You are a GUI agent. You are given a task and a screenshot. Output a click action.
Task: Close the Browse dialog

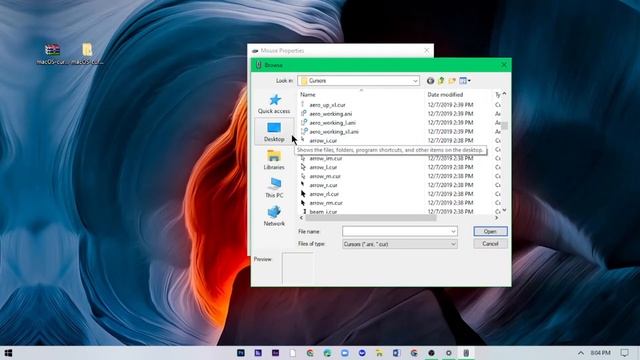pos(504,65)
